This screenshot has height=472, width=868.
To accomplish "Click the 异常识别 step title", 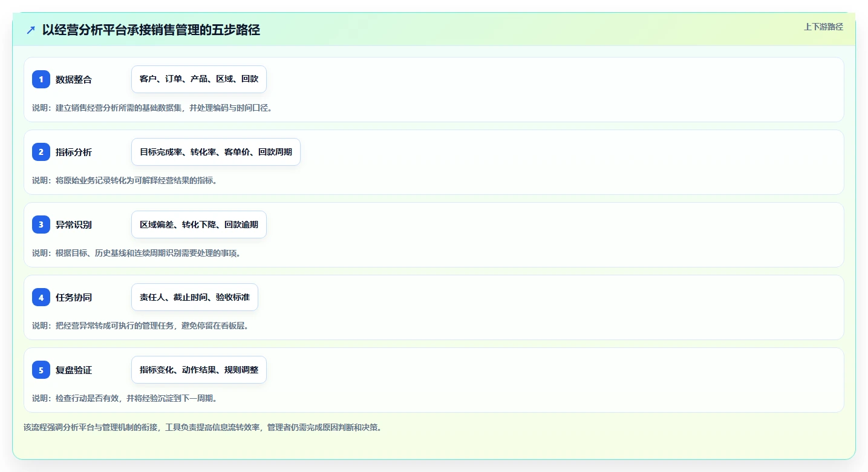I will click(74, 225).
